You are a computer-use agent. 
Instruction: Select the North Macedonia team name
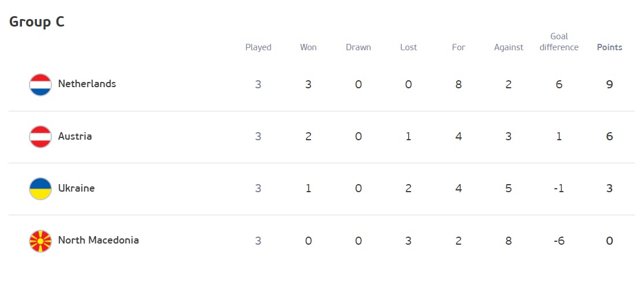98,240
